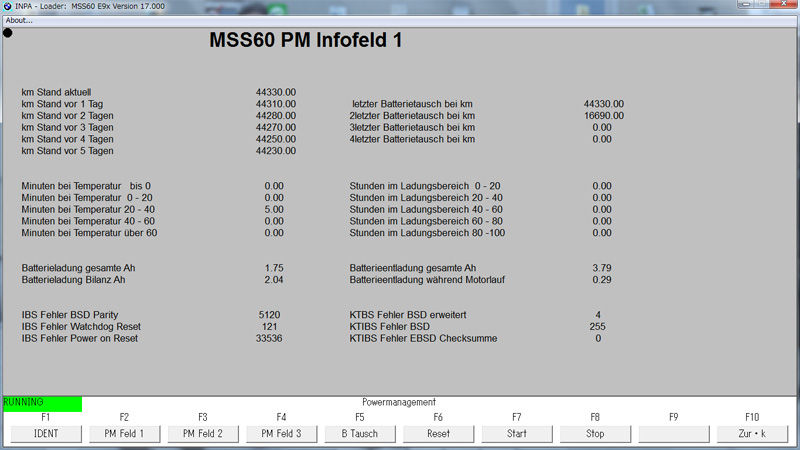Image resolution: width=800 pixels, height=450 pixels.
Task: Select '2letzter Batterietausch bei km' label
Action: (412, 116)
